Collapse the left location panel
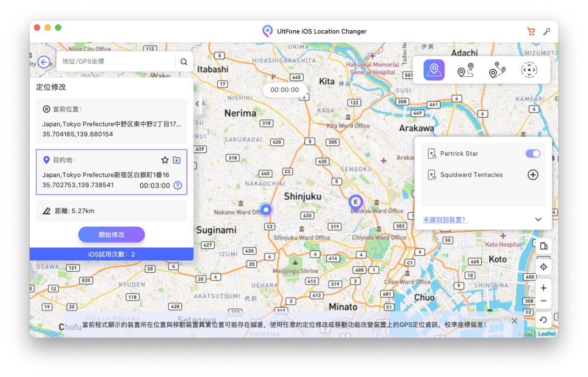Viewport: 588px width, 377px height. click(197, 104)
